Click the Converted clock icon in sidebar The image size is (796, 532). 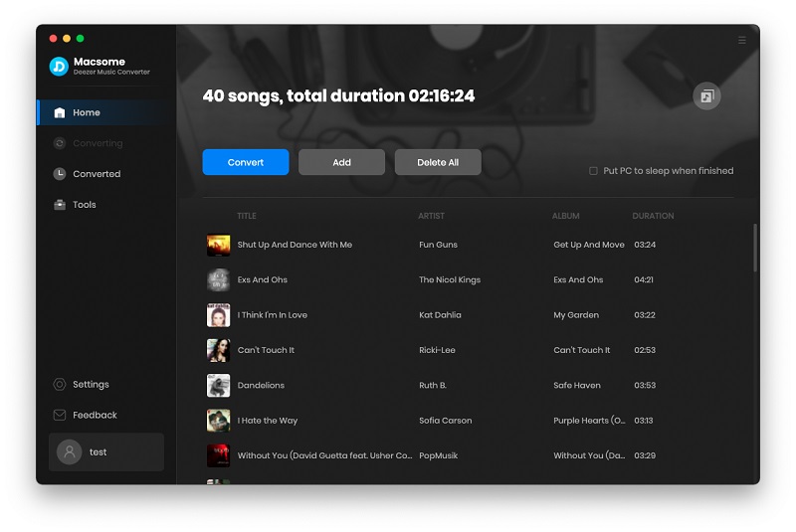click(x=60, y=174)
